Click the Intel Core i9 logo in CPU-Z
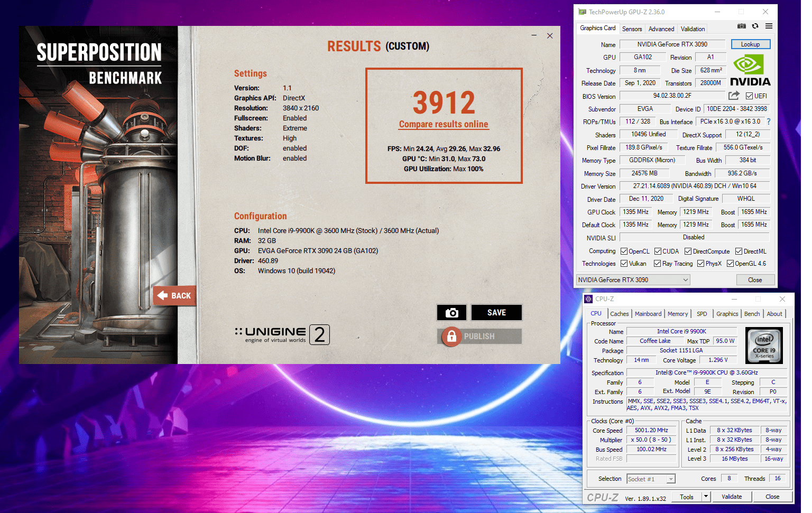 point(764,346)
